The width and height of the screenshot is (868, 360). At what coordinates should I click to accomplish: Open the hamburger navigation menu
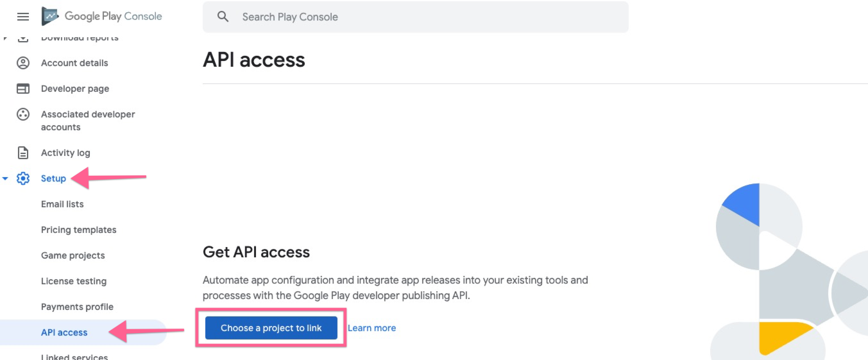[23, 17]
